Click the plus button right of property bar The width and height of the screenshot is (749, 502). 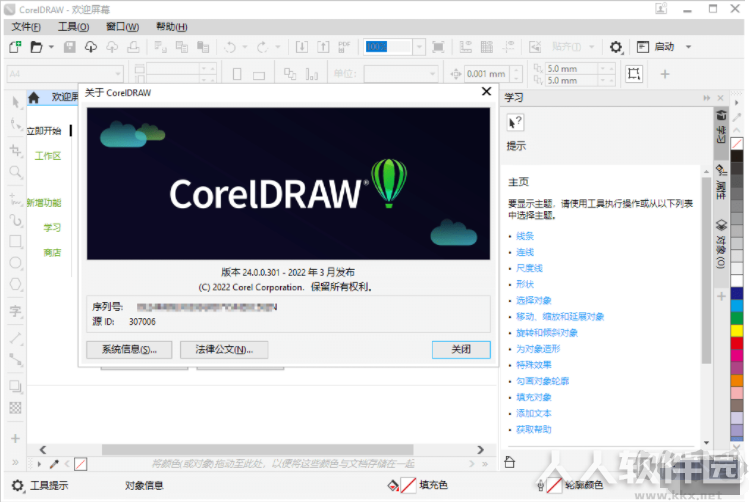click(665, 74)
